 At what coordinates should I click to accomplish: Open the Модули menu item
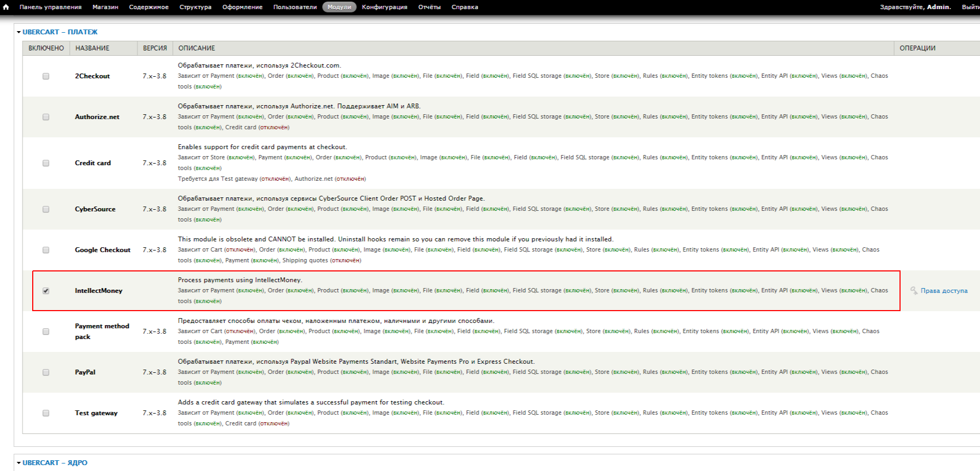pos(339,7)
